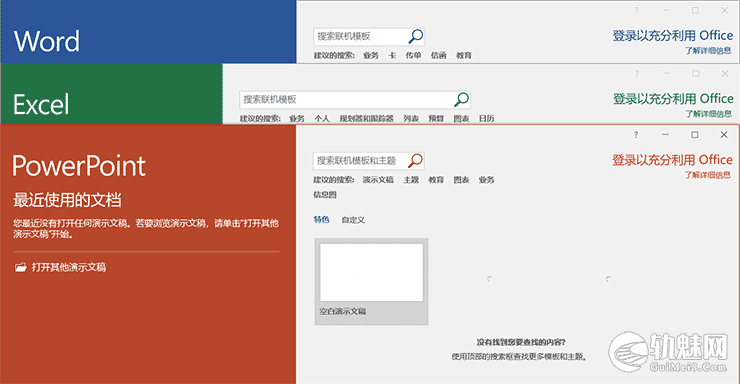The height and width of the screenshot is (384, 740).
Task: Click PowerPoint suggested search 教育
Action: [436, 180]
